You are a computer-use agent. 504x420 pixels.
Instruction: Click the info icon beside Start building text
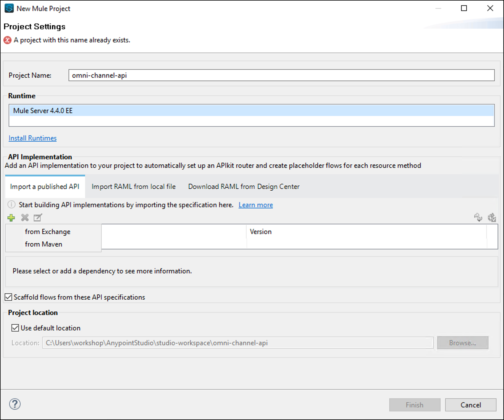point(11,205)
